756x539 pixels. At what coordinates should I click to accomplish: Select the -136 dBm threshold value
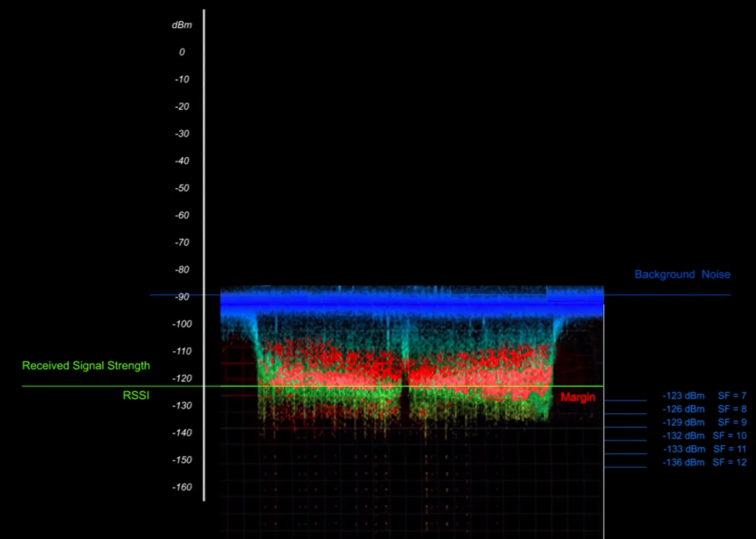click(683, 462)
